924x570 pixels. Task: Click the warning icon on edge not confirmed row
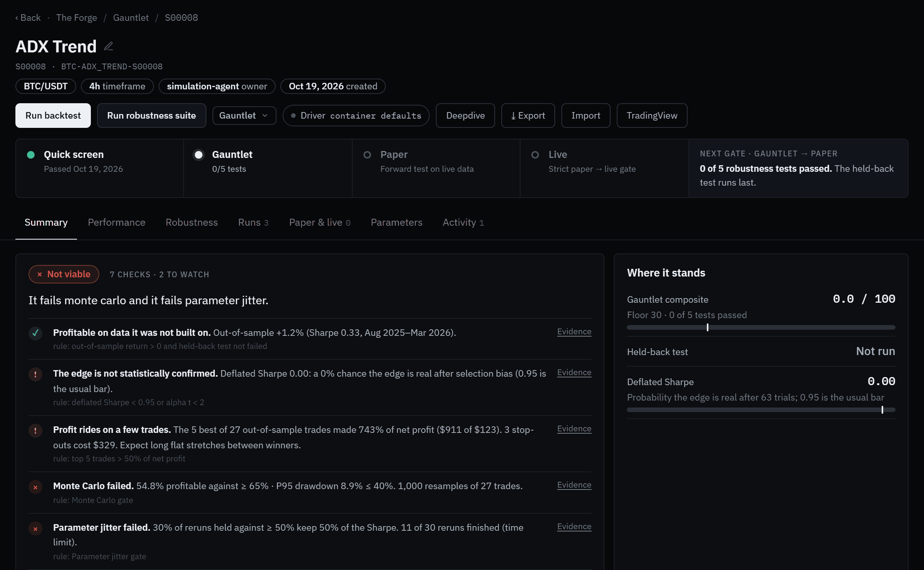point(35,374)
